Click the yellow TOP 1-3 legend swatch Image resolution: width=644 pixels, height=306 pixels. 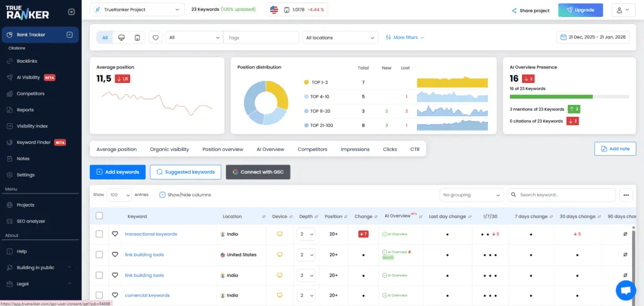306,82
